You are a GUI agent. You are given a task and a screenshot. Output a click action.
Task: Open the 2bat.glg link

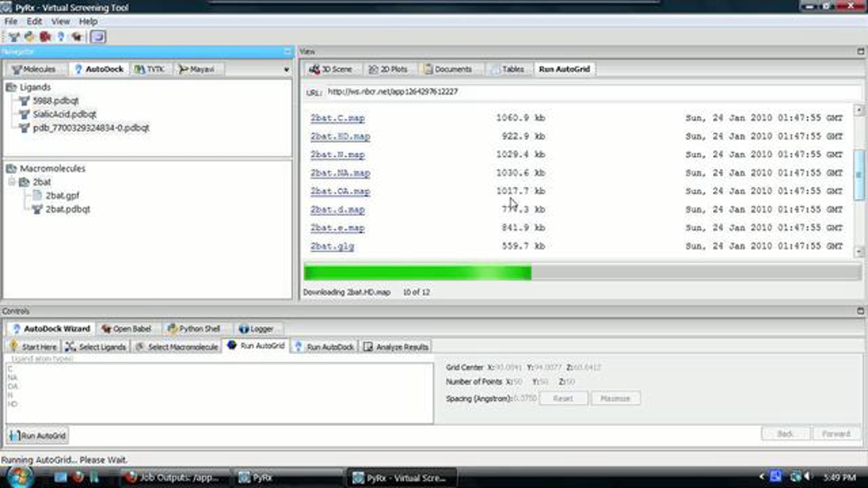click(x=332, y=247)
